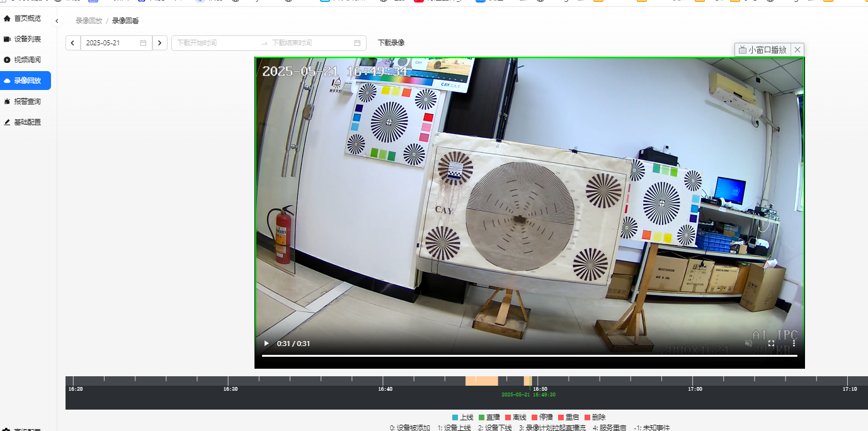
Task: Click the small orange segment near 16:50
Action: pos(527,381)
